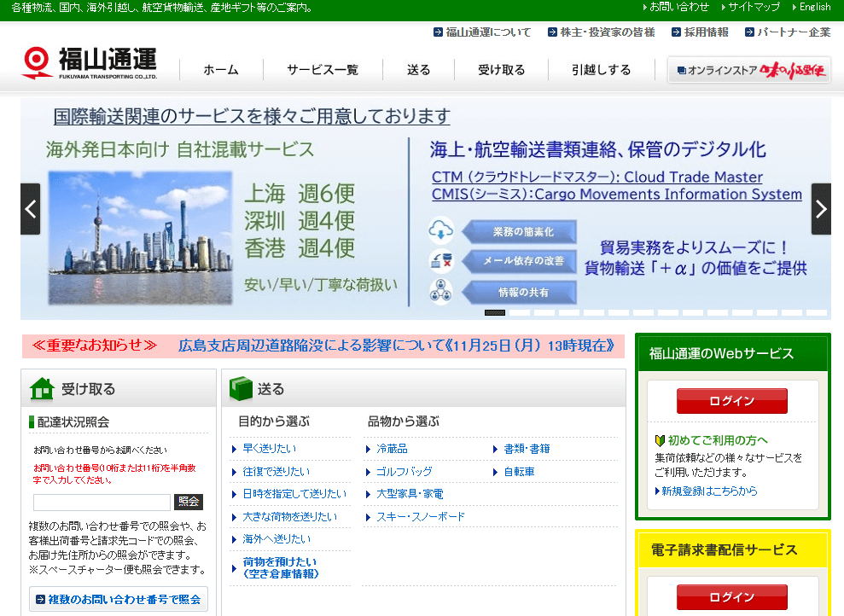Click the 照会 search button
The width and height of the screenshot is (844, 616).
pos(189,502)
